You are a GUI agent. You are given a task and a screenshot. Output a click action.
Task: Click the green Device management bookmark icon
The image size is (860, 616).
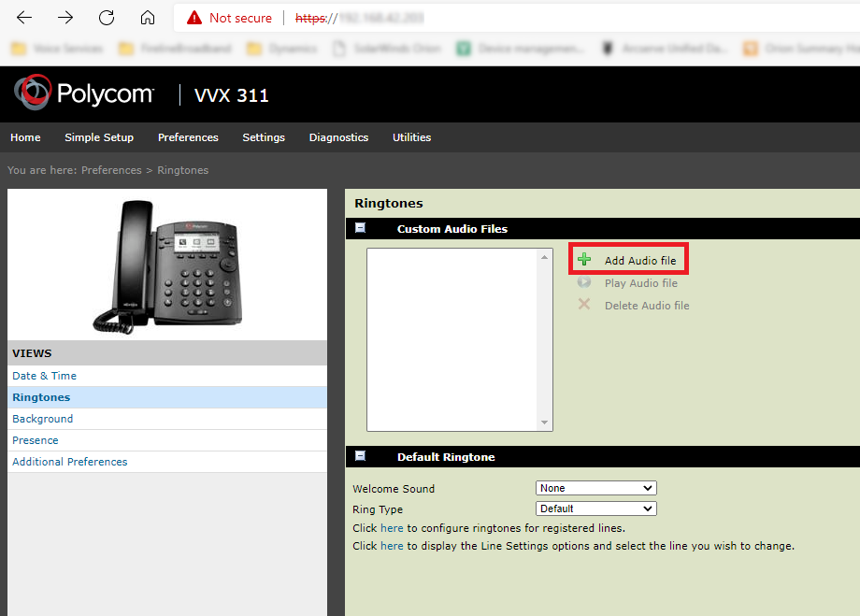coord(464,49)
